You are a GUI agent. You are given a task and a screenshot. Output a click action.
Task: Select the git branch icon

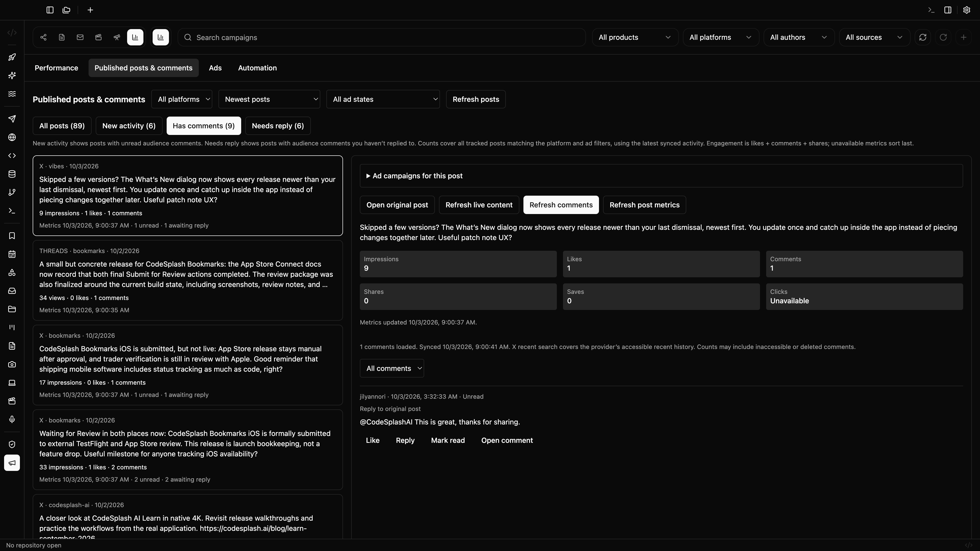12,192
